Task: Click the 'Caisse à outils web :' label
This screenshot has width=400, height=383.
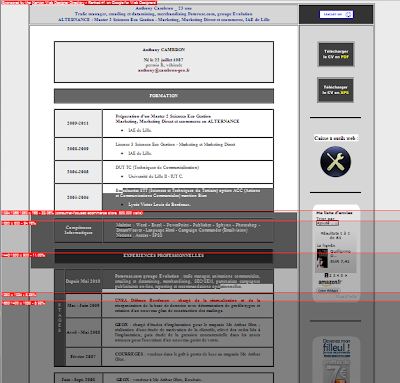Action: (336, 138)
